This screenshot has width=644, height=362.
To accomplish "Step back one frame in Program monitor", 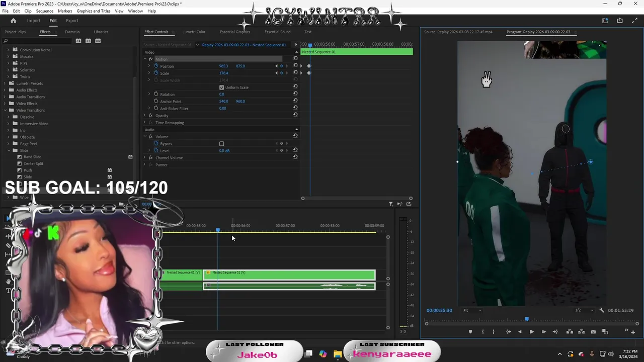I will (520, 332).
